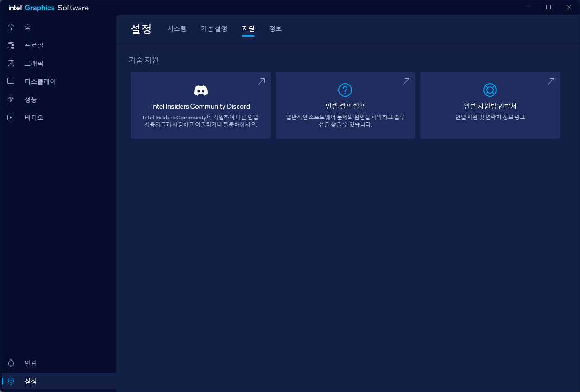580x392 pixels.
Task: Open 디스플레이 label in the sidebar
Action: (x=40, y=81)
